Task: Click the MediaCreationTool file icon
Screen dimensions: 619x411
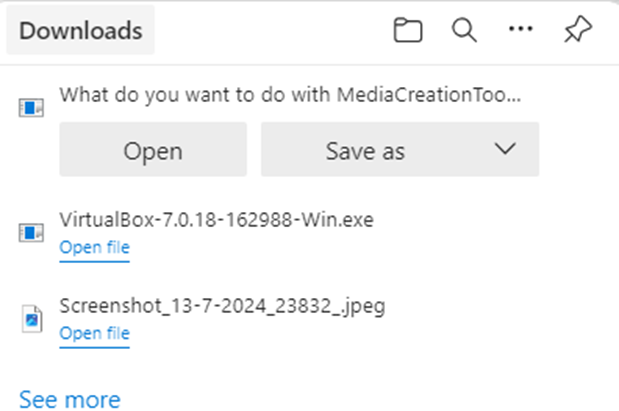Action: (x=31, y=107)
